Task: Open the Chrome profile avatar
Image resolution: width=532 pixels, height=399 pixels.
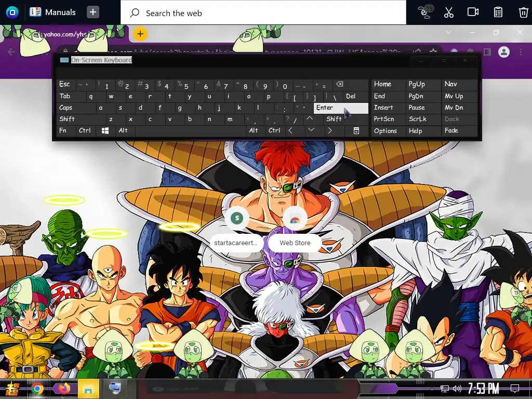Action: [504, 52]
